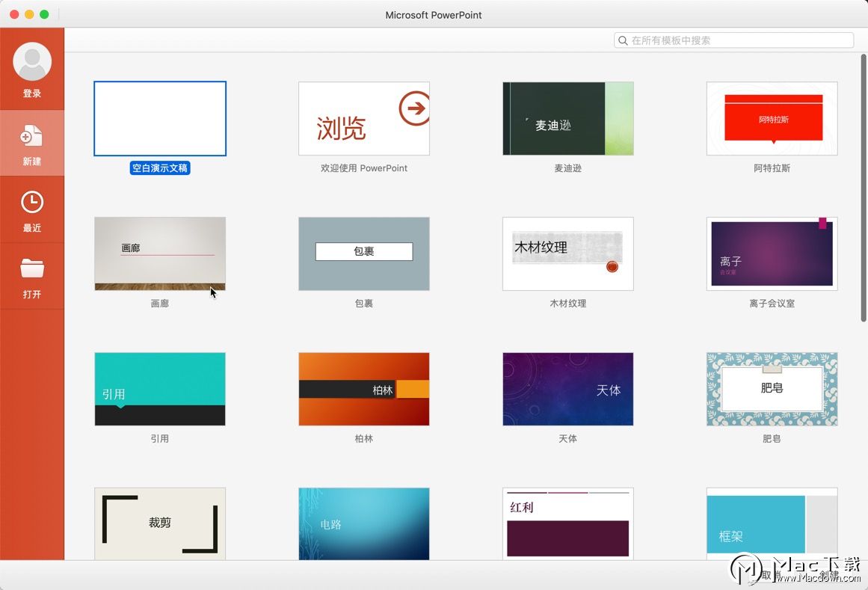
Task: Choose the 裁剪 template thumbnail
Action: click(160, 523)
